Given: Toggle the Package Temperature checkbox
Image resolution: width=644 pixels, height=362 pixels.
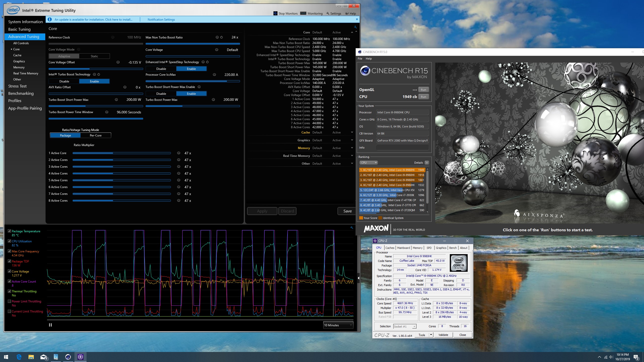Looking at the screenshot, I should pos(9,231).
